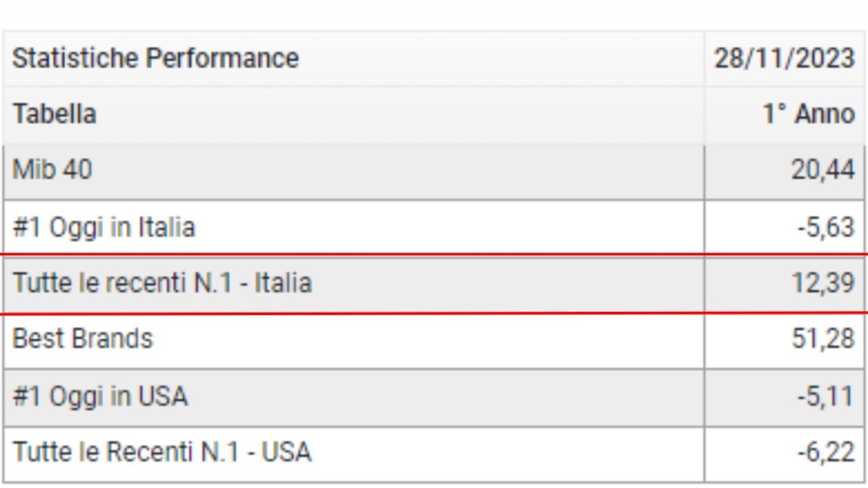This screenshot has width=868, height=488.
Task: Select the 51,28 performance value
Action: 822,338
